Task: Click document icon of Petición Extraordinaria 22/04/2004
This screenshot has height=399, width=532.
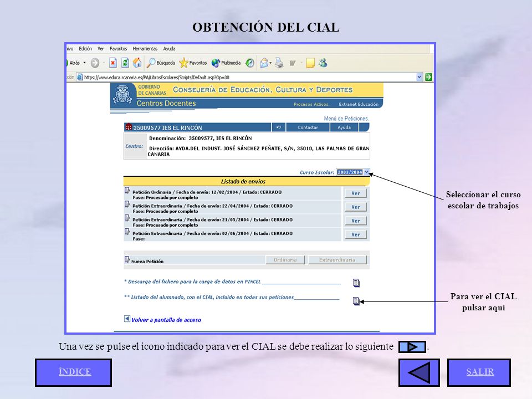Action: 127,204
